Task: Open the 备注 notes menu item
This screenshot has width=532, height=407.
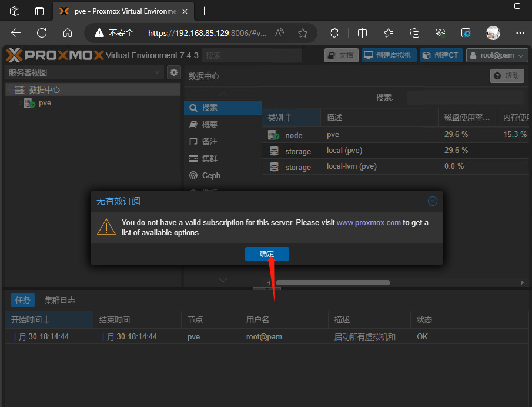Action: 223,142
